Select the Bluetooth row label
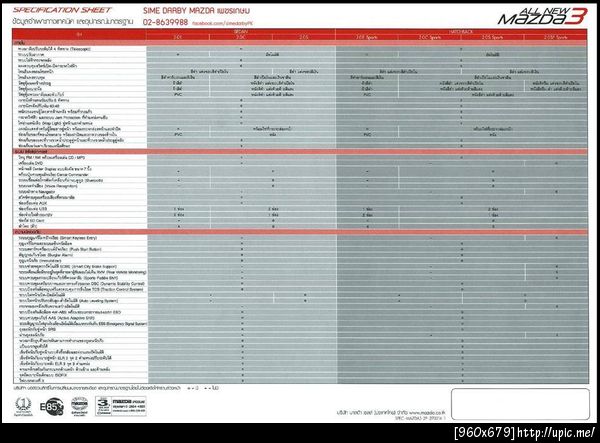Image resolution: width=600 pixels, height=443 pixels. [x=60, y=180]
